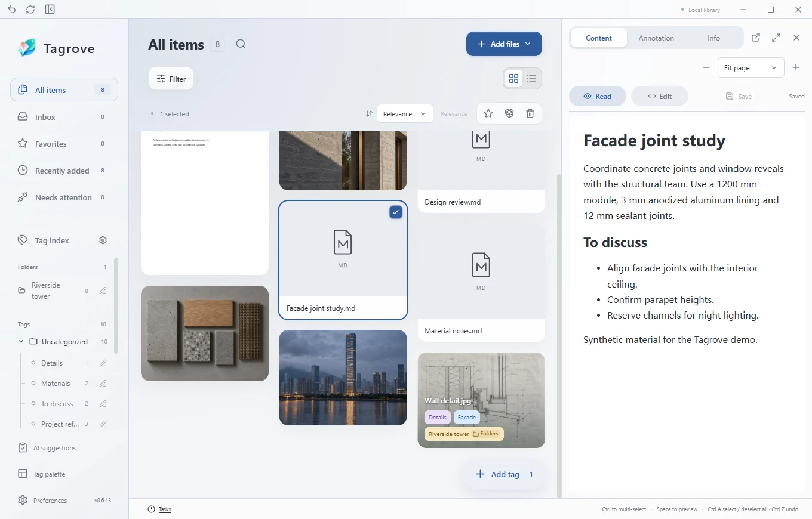Open tag index settings gear

point(103,240)
